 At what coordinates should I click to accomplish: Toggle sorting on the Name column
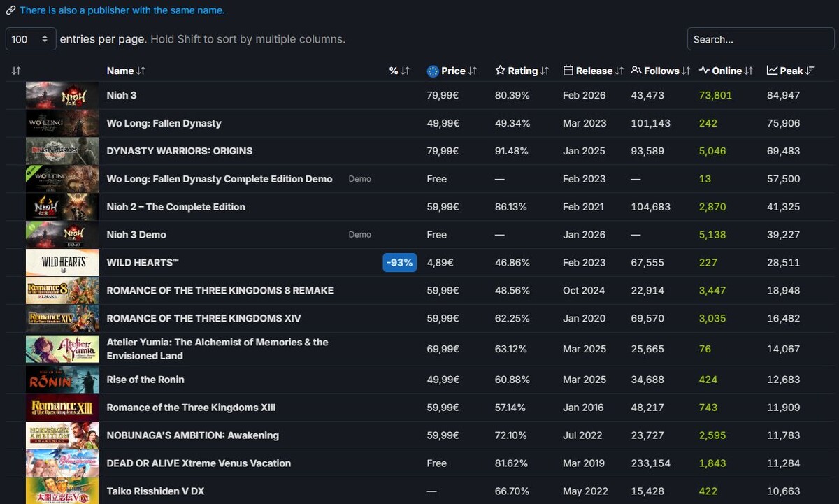pos(126,71)
